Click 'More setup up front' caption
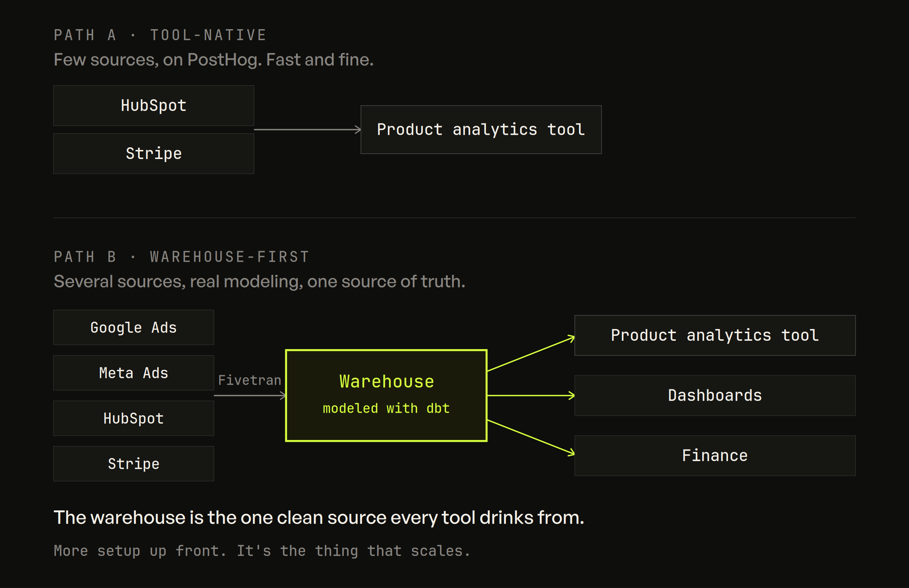The width and height of the screenshot is (909, 588). pos(262,551)
